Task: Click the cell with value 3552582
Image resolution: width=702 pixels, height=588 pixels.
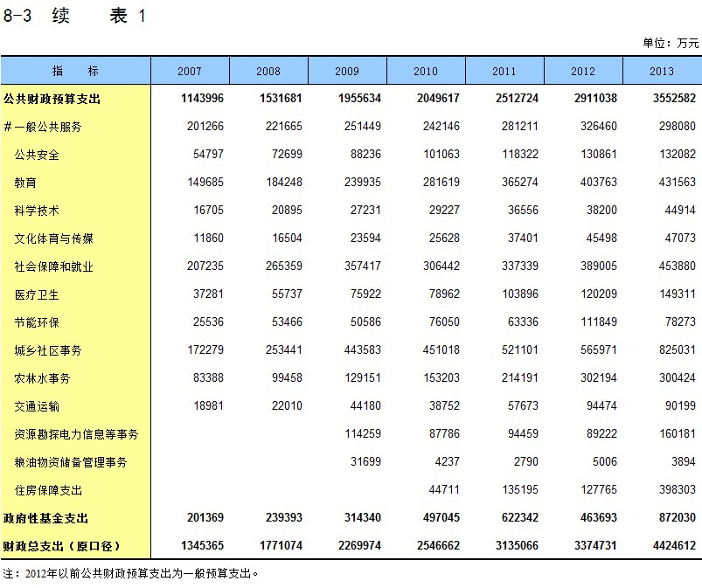Action: pos(671,99)
